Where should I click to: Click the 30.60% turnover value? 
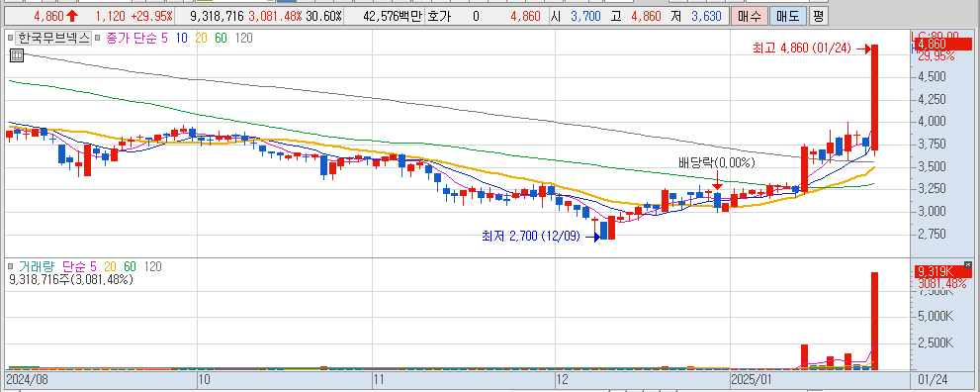[323, 16]
